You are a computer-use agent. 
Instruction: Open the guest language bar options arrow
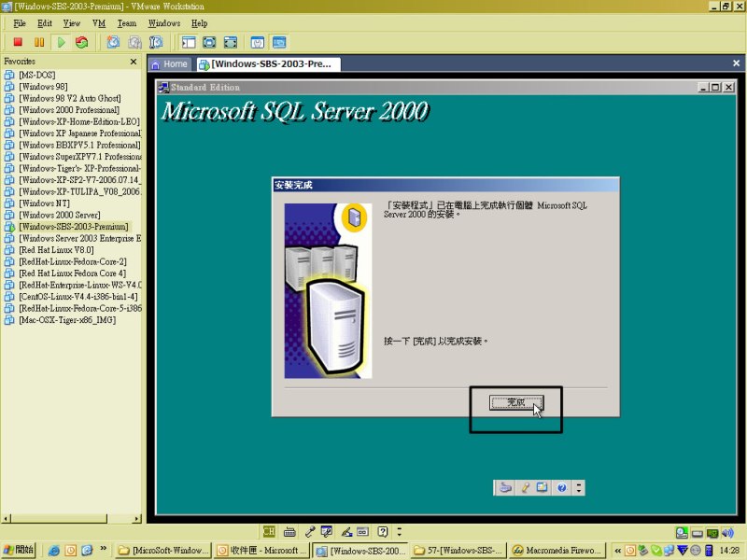(579, 487)
